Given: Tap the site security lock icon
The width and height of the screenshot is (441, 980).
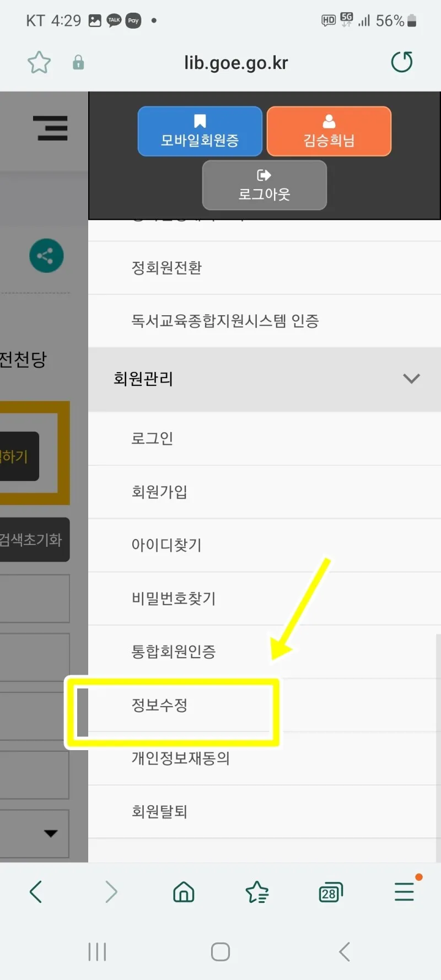Looking at the screenshot, I should click(78, 62).
